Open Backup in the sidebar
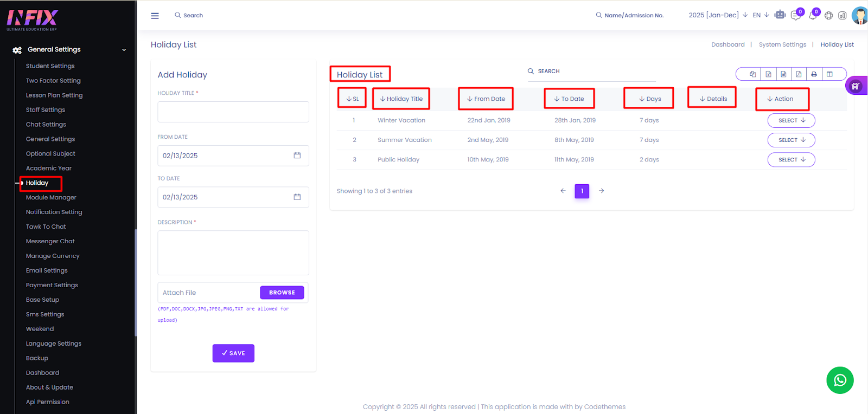Image resolution: width=868 pixels, height=414 pixels. tap(37, 359)
